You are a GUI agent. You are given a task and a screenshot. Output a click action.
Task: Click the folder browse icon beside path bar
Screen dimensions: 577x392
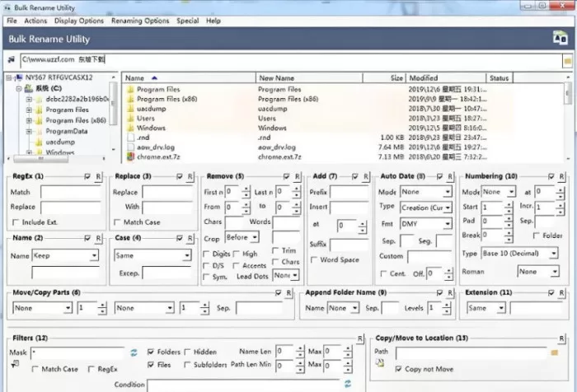click(567, 61)
